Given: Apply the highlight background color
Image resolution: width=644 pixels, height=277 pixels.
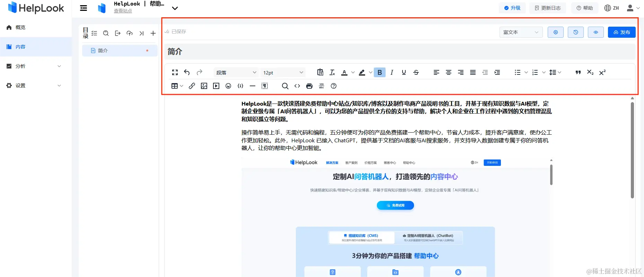Looking at the screenshot, I should pos(362,72).
